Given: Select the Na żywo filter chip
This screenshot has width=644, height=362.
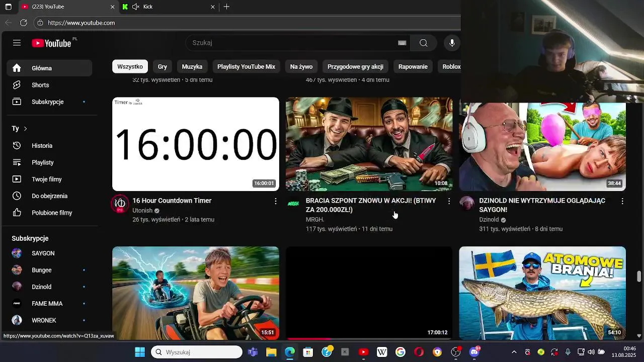Looking at the screenshot, I should (x=301, y=66).
